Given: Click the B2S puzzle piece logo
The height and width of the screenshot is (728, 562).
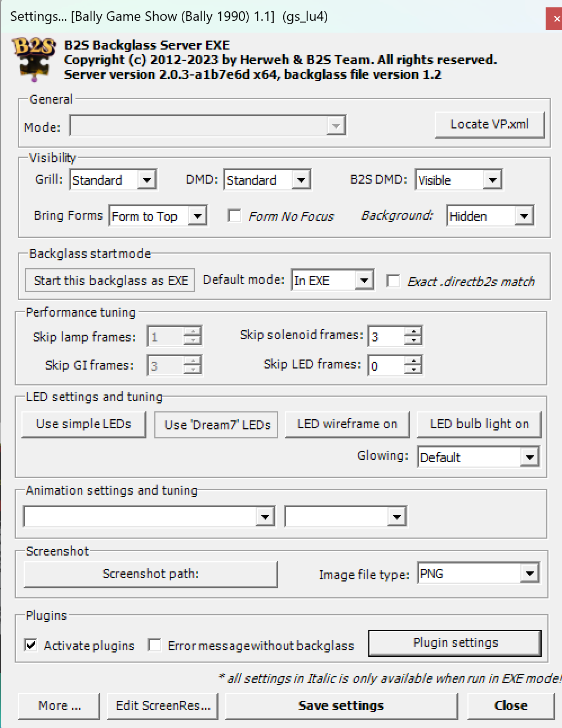Looking at the screenshot, I should click(32, 59).
